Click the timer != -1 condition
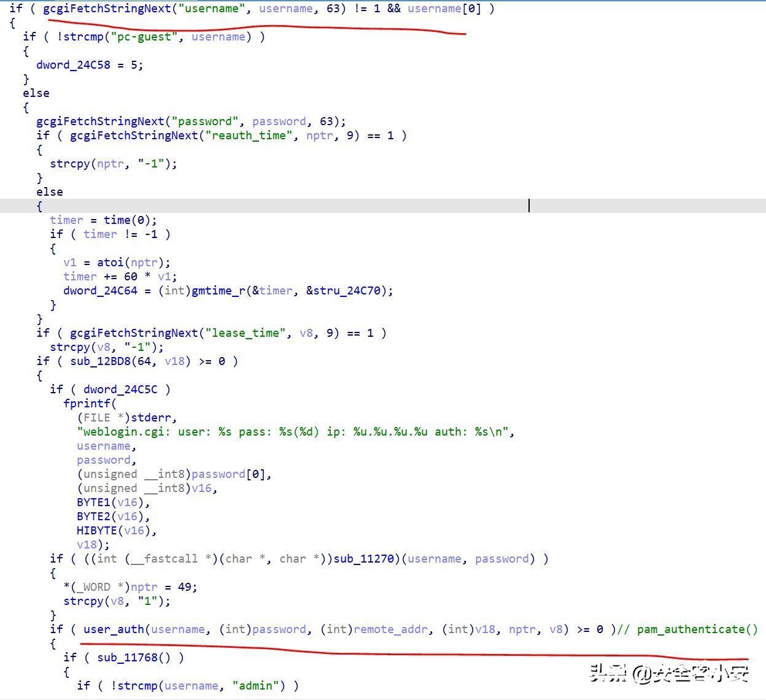Screen dimensions: 766x700 120,234
